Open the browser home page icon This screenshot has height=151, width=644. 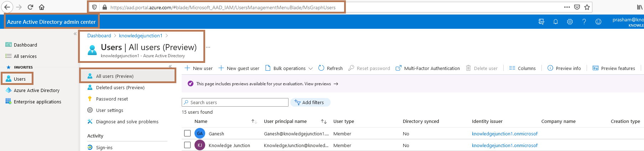click(42, 7)
